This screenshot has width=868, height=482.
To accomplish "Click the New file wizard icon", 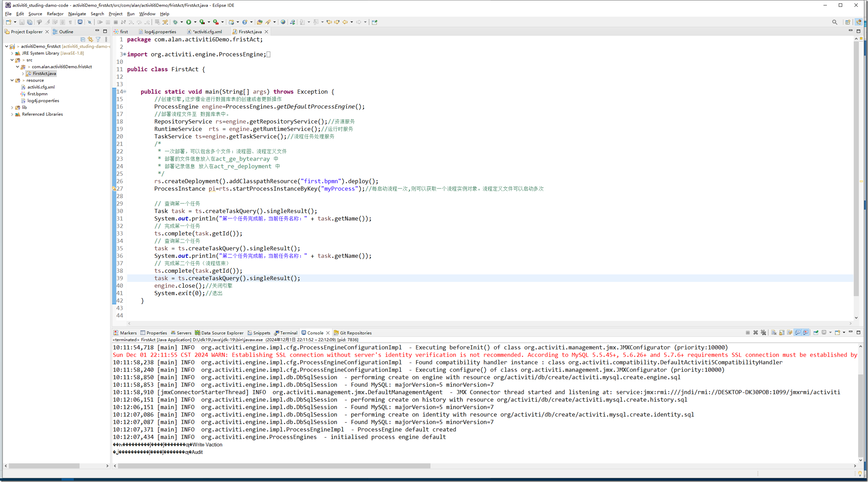I will [8, 22].
